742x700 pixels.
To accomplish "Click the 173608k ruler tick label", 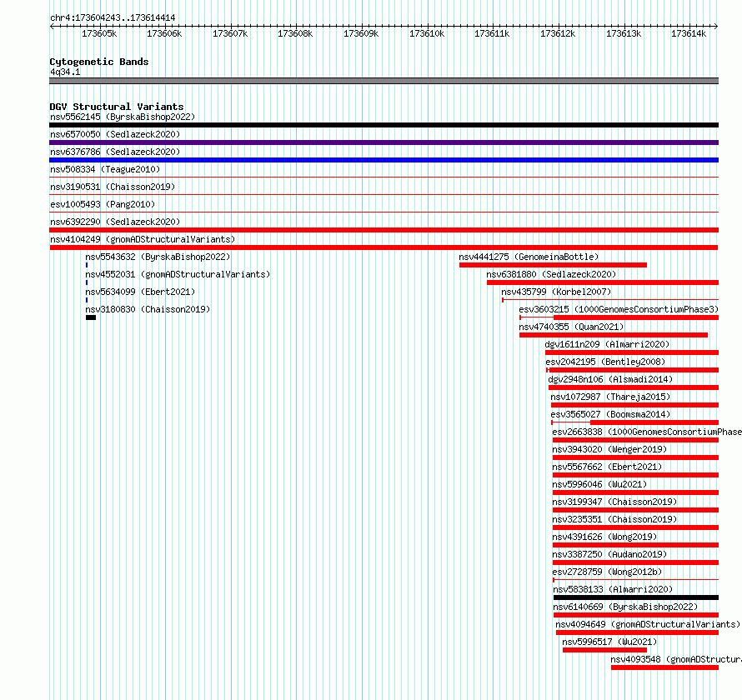I will click(x=295, y=33).
